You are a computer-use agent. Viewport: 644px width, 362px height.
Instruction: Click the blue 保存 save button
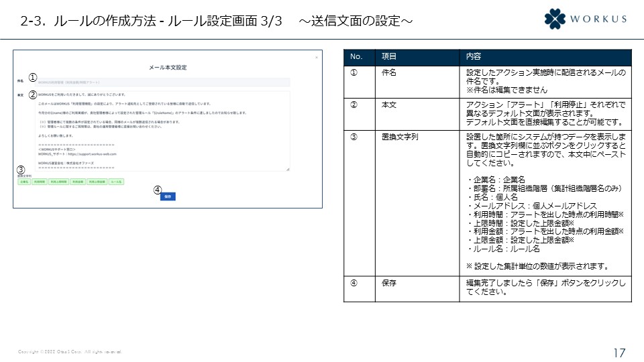click(168, 196)
